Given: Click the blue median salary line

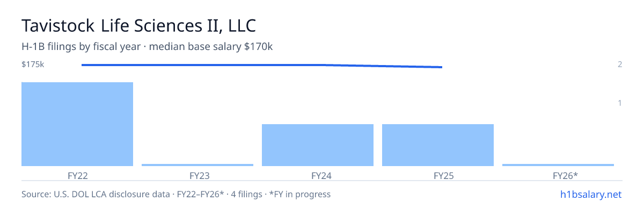Looking at the screenshot, I should pos(262,66).
